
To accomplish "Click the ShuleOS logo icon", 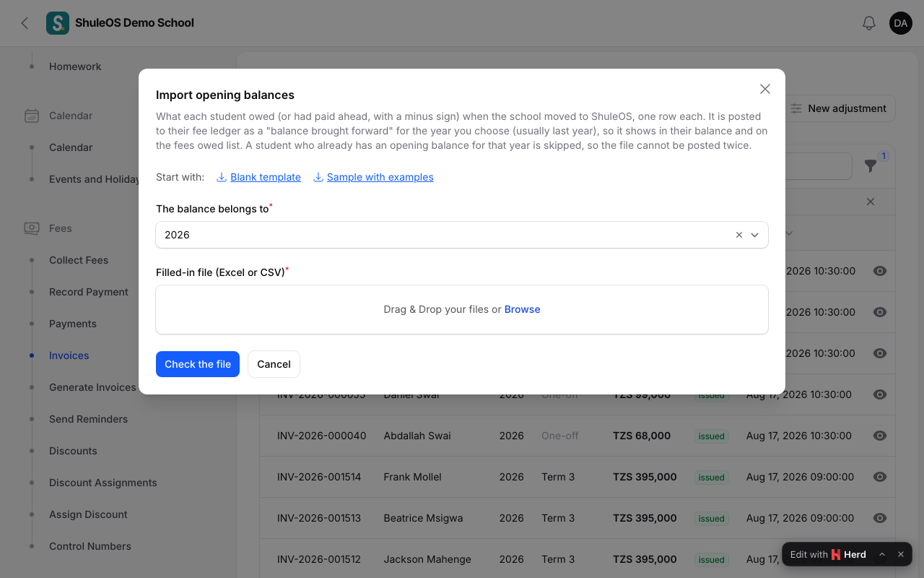I will [58, 23].
